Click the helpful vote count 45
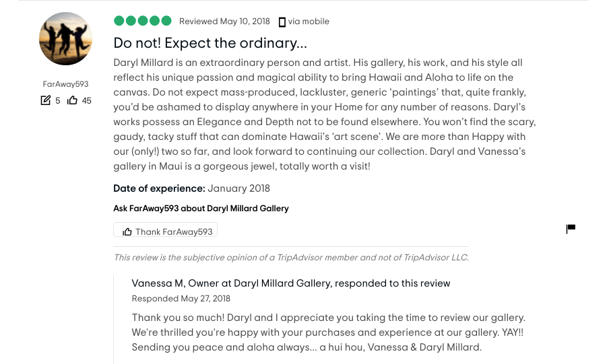Viewport: 607px width, 364px height. (x=86, y=101)
